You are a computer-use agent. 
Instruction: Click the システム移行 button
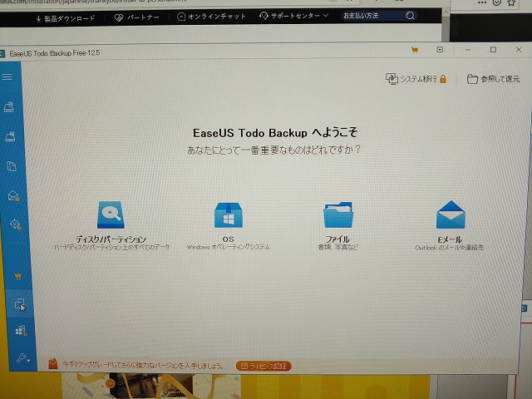(x=416, y=79)
